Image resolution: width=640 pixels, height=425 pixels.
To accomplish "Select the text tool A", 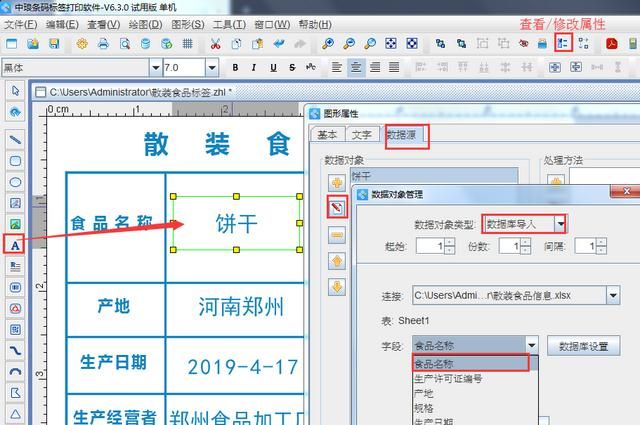I will tap(15, 245).
